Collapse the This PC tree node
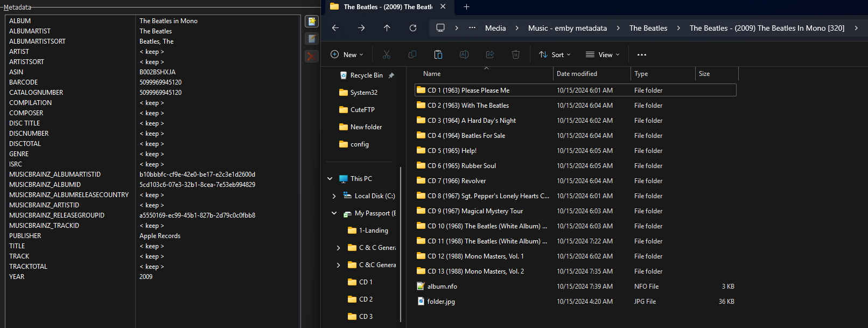The width and height of the screenshot is (868, 328). tap(330, 179)
